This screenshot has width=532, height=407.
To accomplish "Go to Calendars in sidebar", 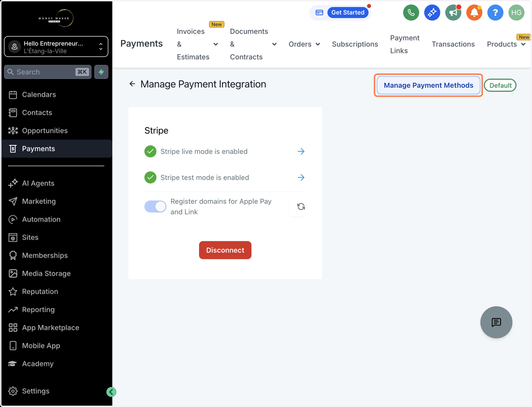I will click(x=56, y=94).
